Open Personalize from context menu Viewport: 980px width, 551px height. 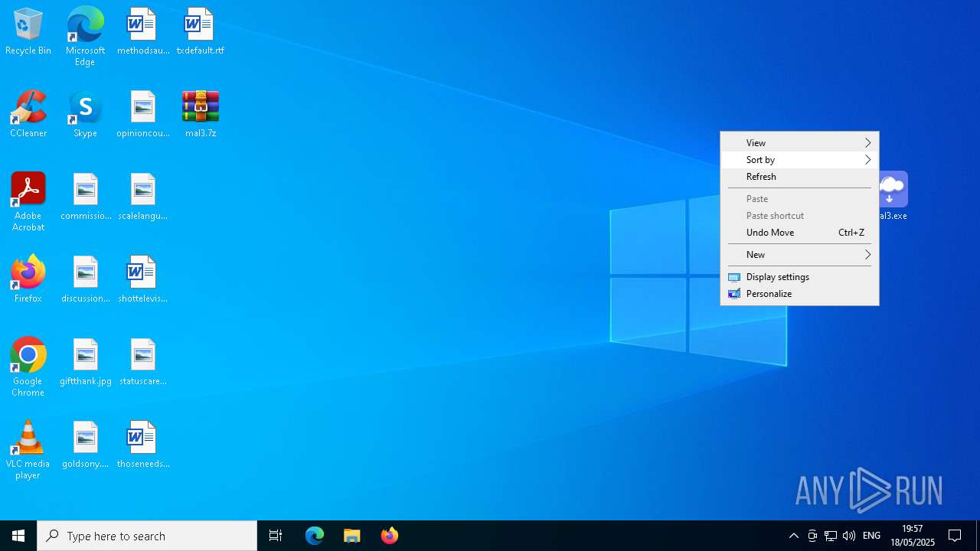click(x=799, y=294)
